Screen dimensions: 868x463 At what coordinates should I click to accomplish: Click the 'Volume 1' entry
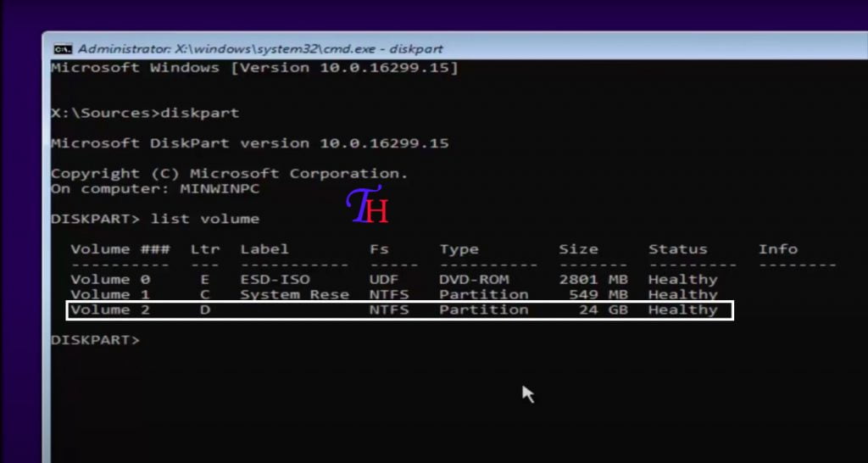110,294
